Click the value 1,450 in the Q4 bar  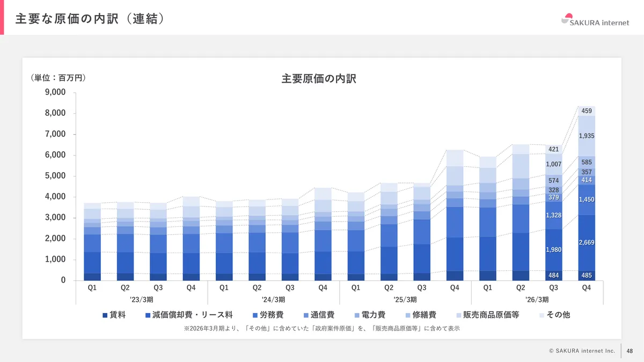[587, 200]
